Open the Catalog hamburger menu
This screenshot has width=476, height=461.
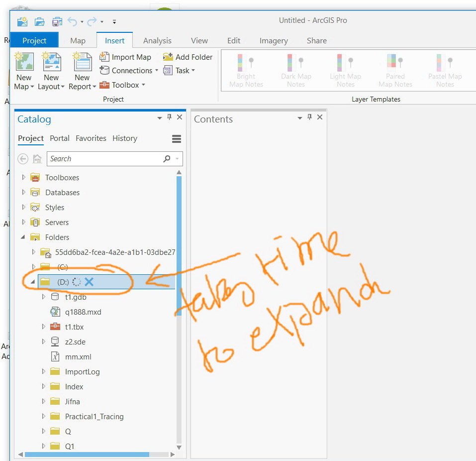[x=177, y=139]
